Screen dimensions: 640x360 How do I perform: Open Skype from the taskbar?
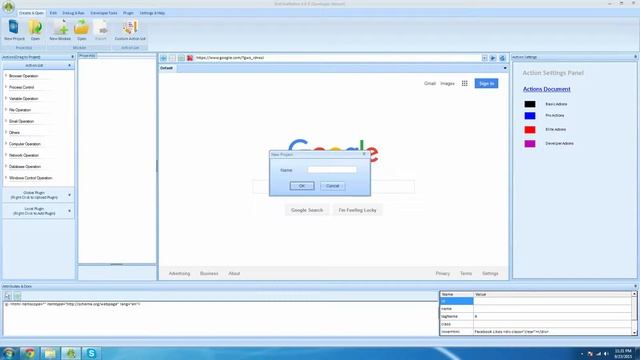(x=91, y=353)
